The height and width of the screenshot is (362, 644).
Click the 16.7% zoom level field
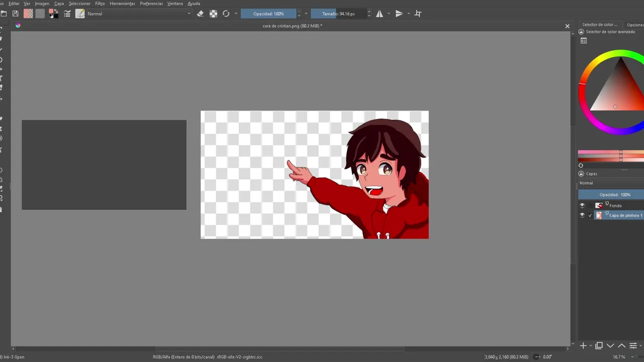[618, 357]
